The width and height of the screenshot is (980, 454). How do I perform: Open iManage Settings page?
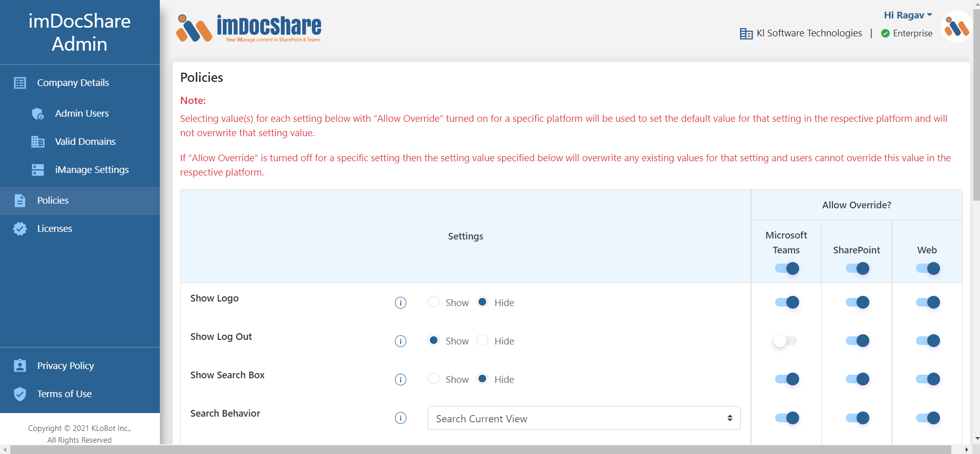[x=80, y=170]
